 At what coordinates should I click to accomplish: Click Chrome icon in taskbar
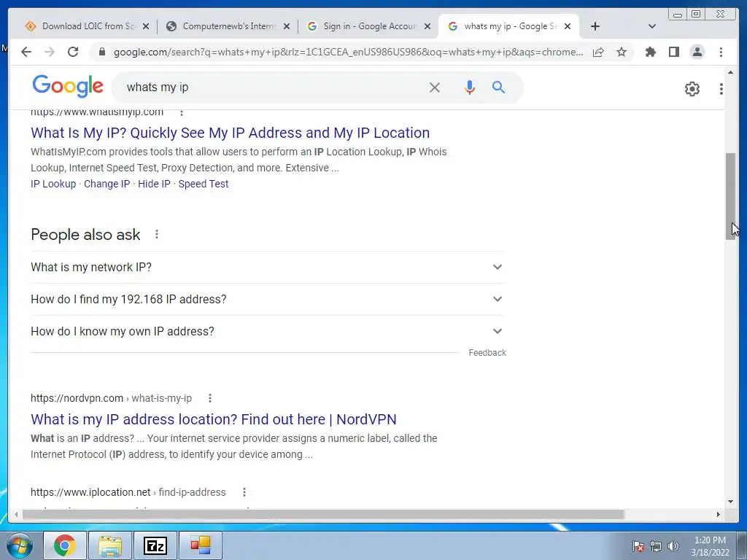65,545
